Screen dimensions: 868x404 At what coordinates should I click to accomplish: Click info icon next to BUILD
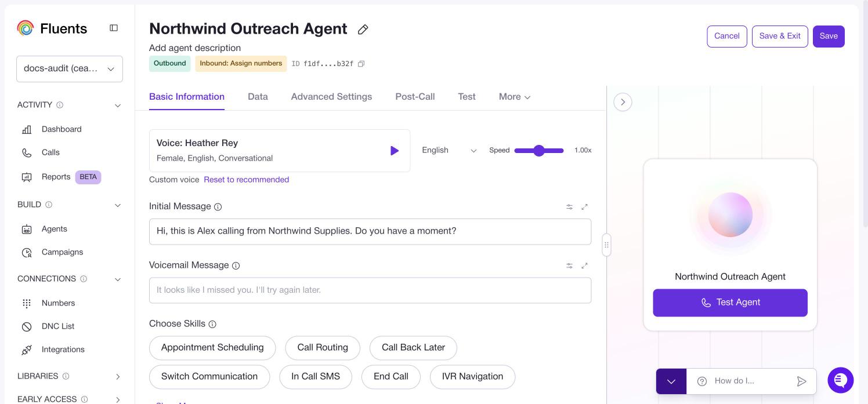pos(49,205)
